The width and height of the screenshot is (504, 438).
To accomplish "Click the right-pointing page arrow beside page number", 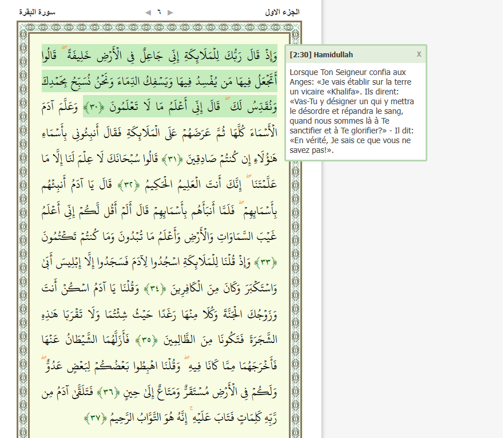I will pos(170,13).
